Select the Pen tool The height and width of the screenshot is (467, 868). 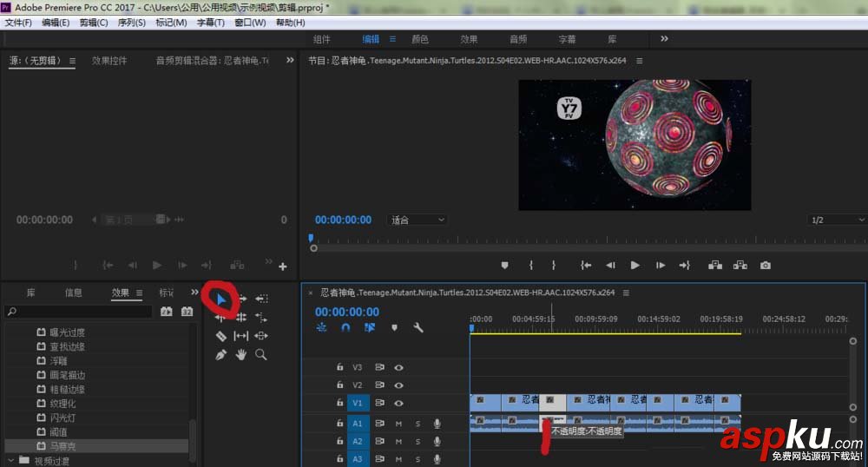point(220,355)
